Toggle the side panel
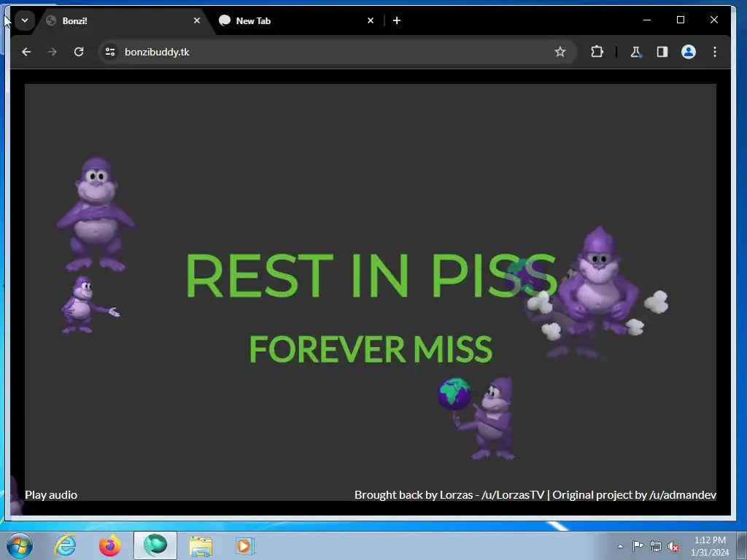Viewport: 747px width, 560px height. pyautogui.click(x=662, y=52)
